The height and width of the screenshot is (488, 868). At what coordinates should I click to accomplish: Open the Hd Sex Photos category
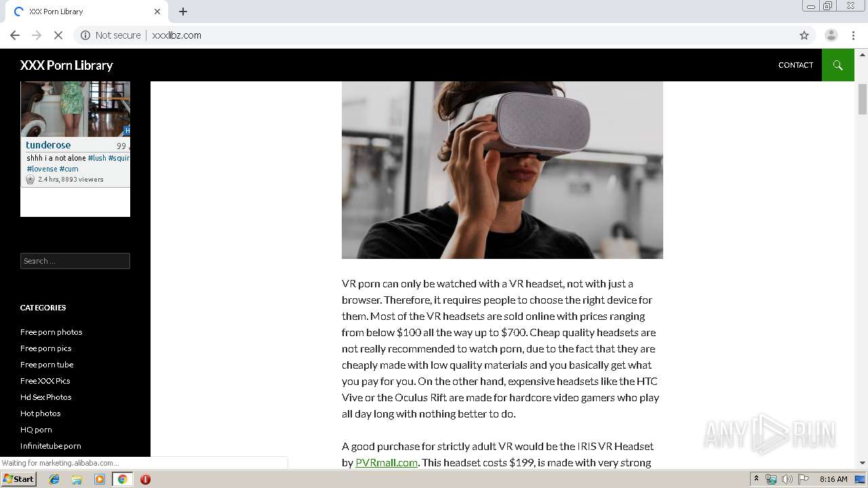click(45, 397)
